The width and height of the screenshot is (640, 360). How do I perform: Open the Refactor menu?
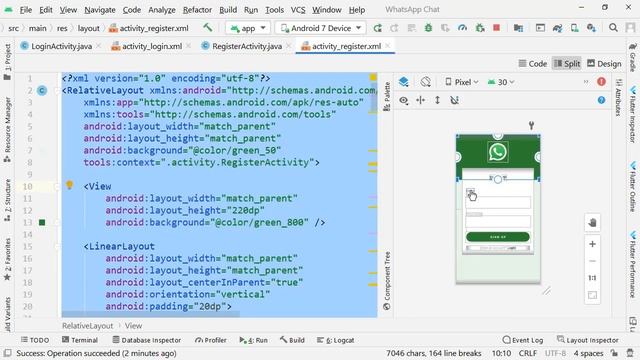pyautogui.click(x=197, y=10)
